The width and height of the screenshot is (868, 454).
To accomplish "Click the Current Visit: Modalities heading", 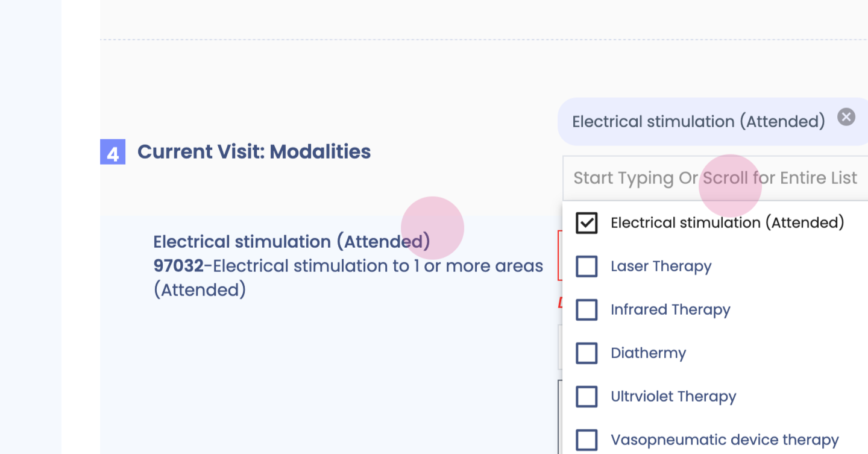I will click(254, 152).
